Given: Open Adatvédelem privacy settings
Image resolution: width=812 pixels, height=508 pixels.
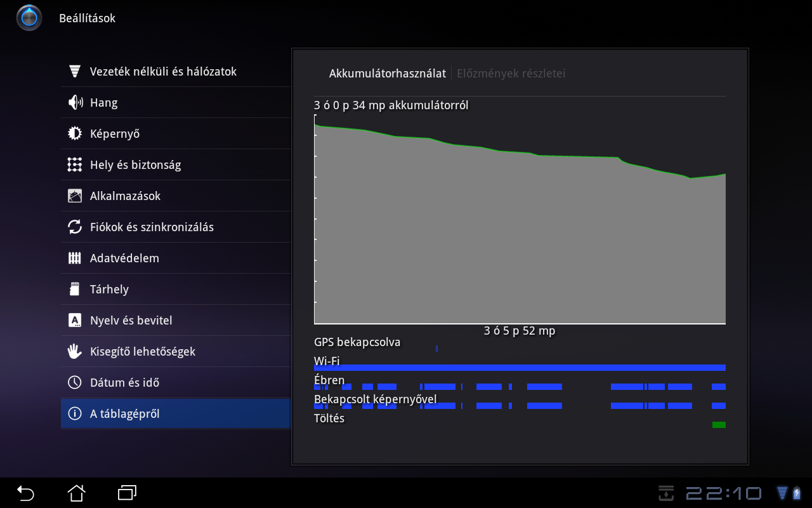Looking at the screenshot, I should pyautogui.click(x=124, y=258).
